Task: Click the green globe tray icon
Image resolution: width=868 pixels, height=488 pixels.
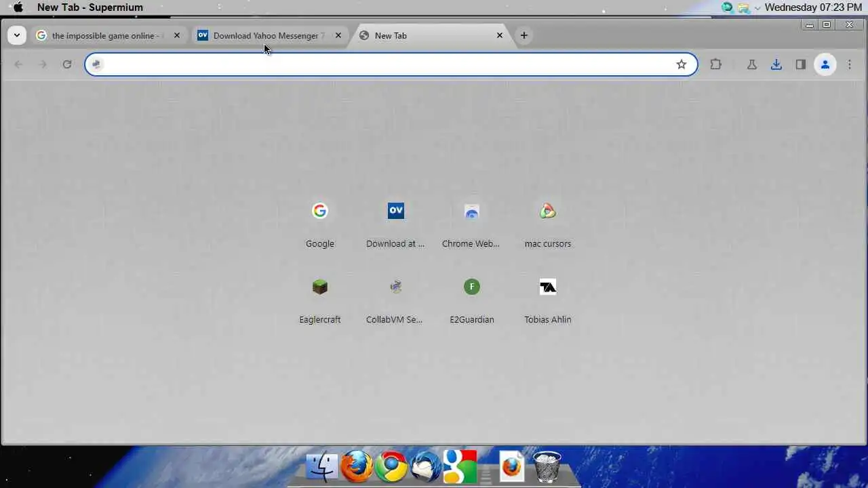Action: (x=728, y=7)
